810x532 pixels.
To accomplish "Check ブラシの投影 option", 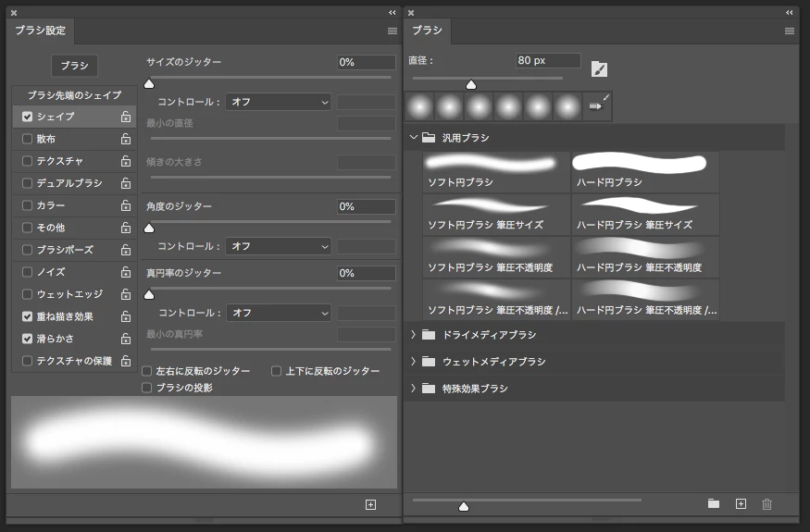I will [146, 388].
